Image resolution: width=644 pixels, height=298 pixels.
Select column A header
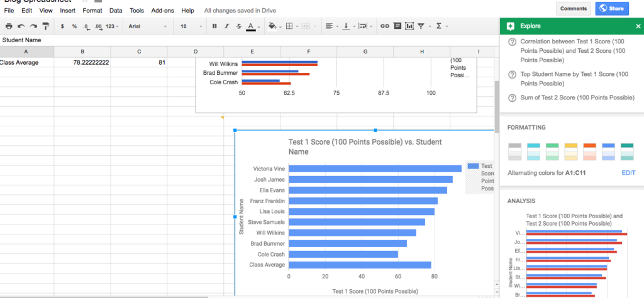pyautogui.click(x=26, y=52)
